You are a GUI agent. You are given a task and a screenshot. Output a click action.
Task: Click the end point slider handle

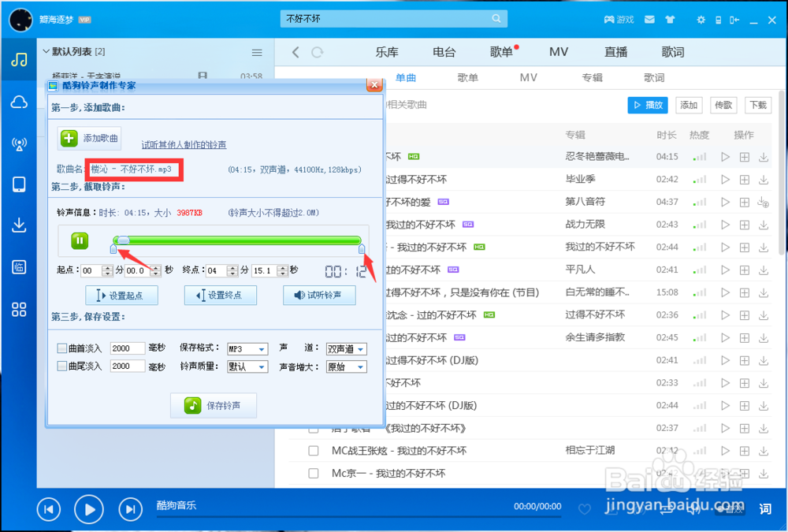pyautogui.click(x=362, y=248)
